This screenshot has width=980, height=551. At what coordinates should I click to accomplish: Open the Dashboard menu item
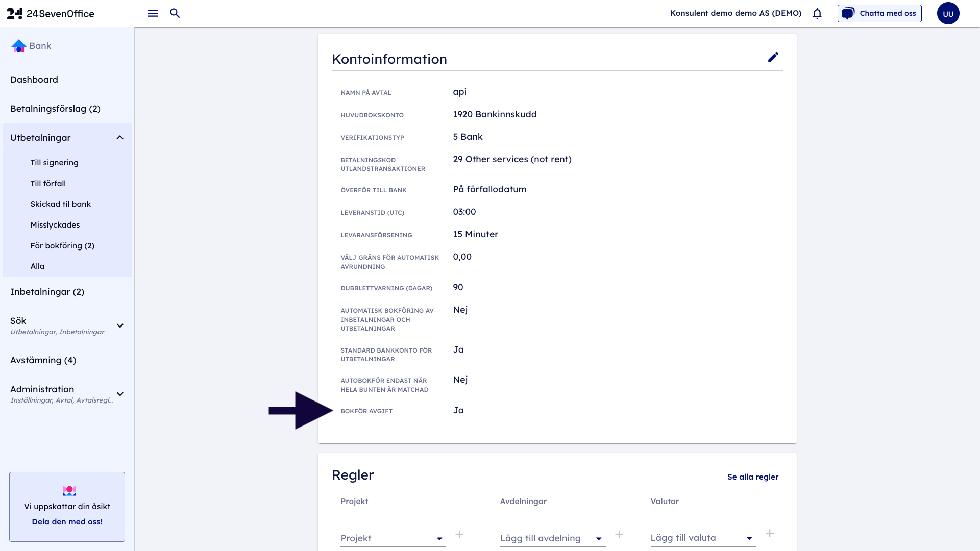click(34, 80)
